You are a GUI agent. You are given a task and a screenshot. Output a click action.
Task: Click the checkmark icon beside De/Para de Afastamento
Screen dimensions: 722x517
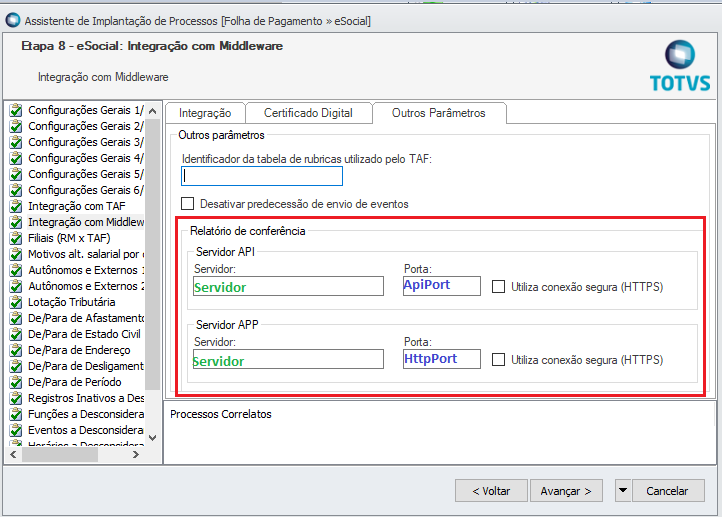click(16, 318)
